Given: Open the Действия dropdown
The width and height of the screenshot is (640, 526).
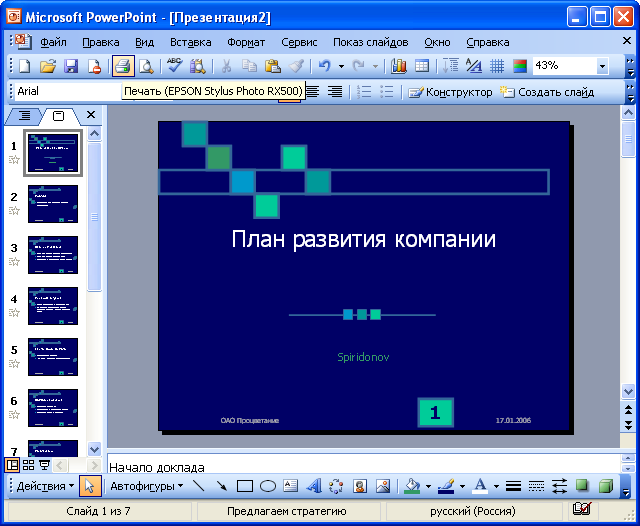Looking at the screenshot, I should click(45, 487).
